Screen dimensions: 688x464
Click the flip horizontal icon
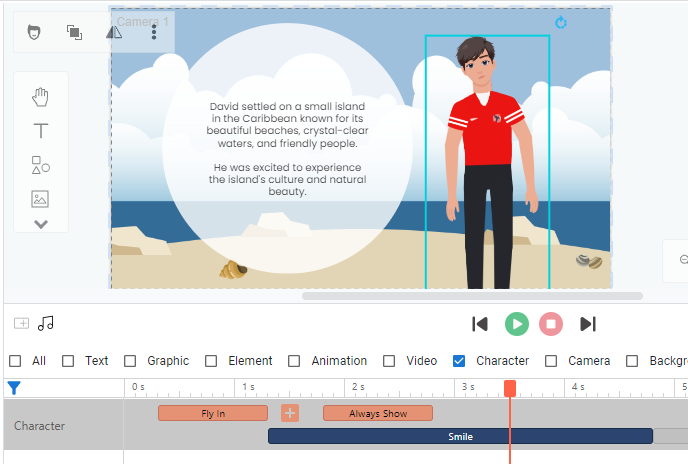pos(114,33)
